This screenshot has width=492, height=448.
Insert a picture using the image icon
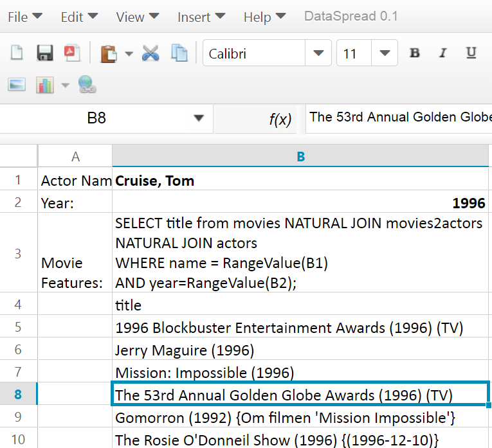(17, 84)
